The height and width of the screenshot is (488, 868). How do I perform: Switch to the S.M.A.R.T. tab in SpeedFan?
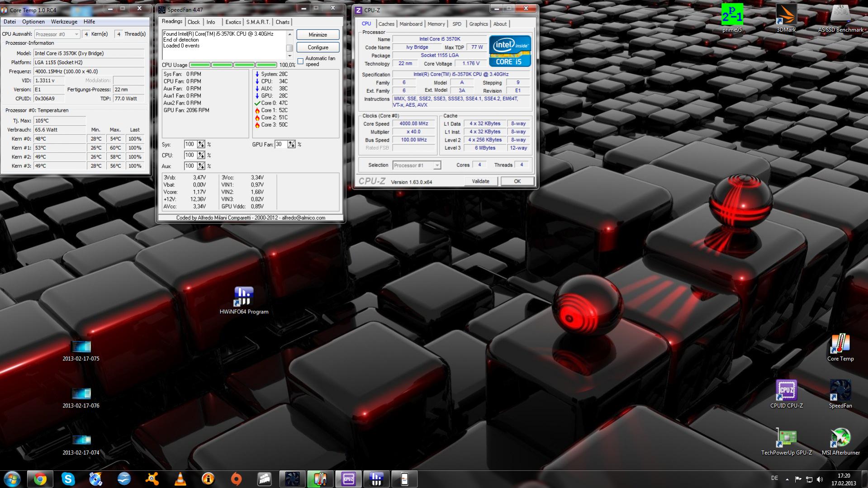tap(258, 22)
